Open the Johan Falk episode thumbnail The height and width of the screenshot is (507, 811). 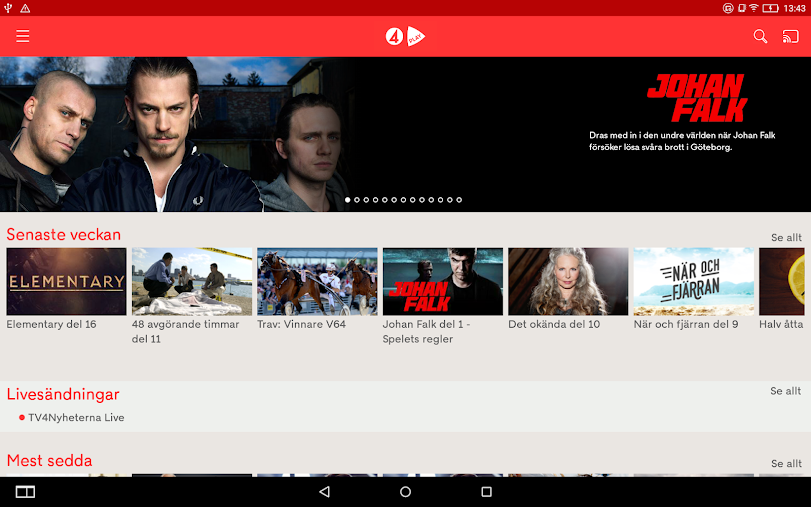click(443, 281)
